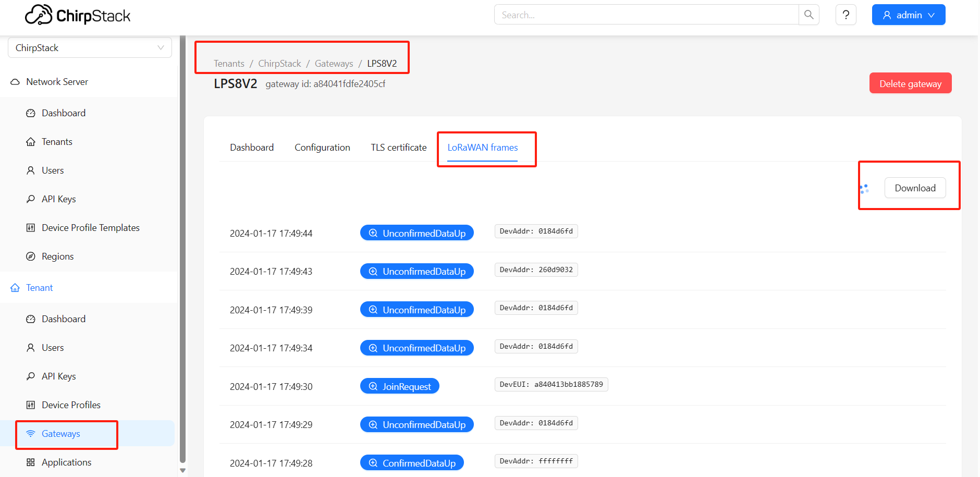Viewport: 980px width, 477px height.
Task: Click the Tenant section header
Action: coord(39,288)
